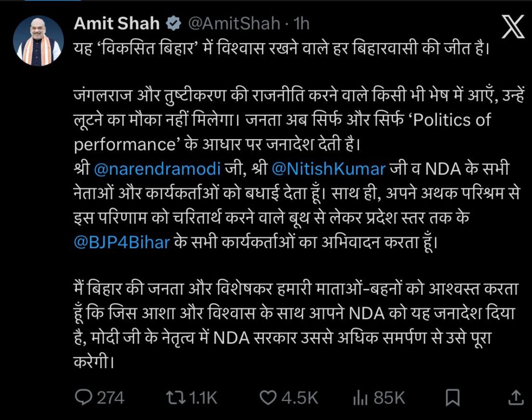Open Amit Shah's profile picture
The width and height of the screenshot is (532, 420).
pos(39,39)
